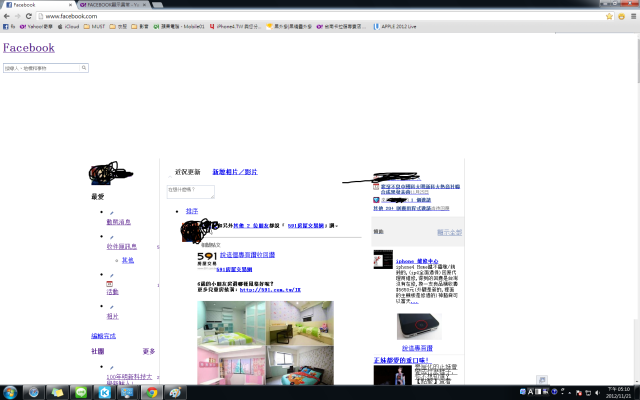Viewport: 640px width, 400px height.
Task: Click the status update text box
Action: coord(191,192)
